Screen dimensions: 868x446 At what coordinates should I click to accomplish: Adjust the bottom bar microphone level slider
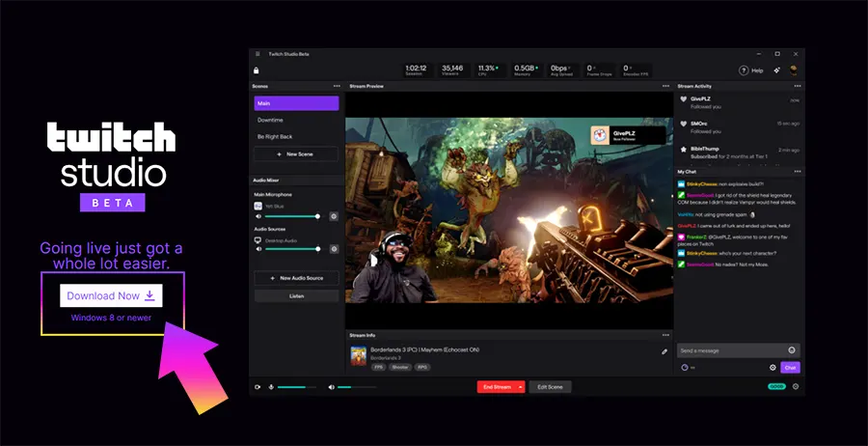[297, 387]
